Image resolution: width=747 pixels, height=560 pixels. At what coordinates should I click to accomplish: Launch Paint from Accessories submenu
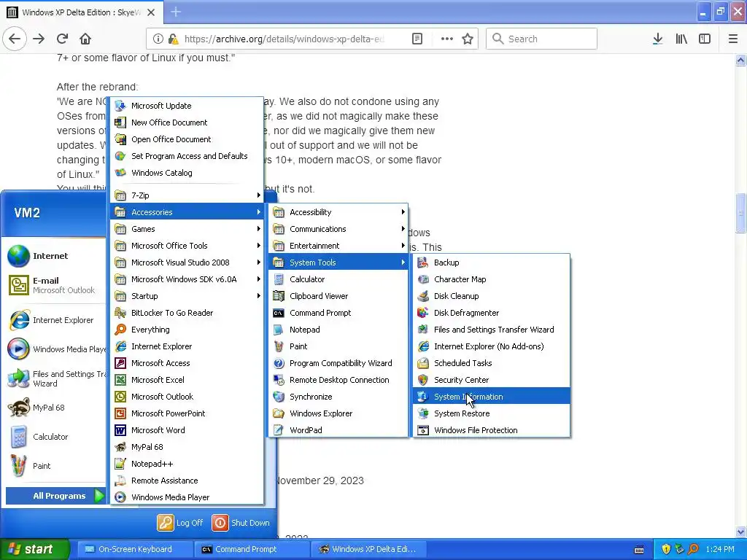tap(338, 346)
